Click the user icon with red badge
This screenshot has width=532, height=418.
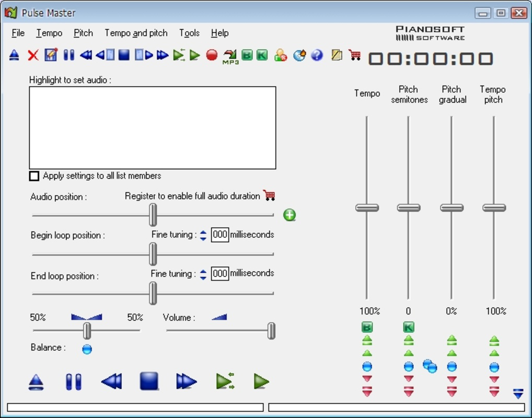(x=281, y=55)
